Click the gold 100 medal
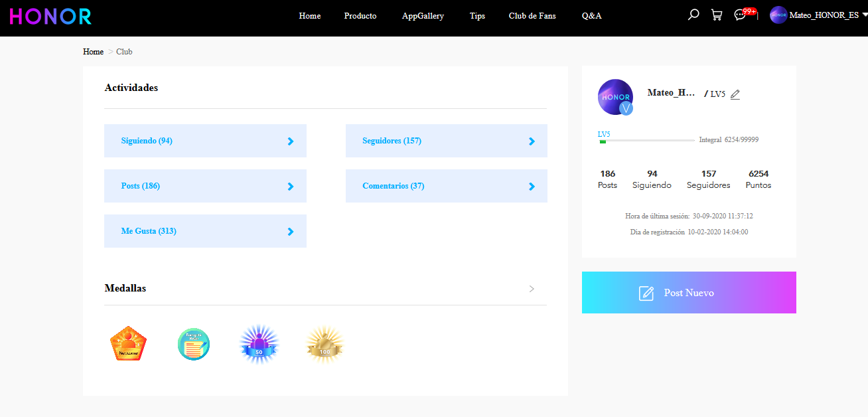 [x=325, y=345]
